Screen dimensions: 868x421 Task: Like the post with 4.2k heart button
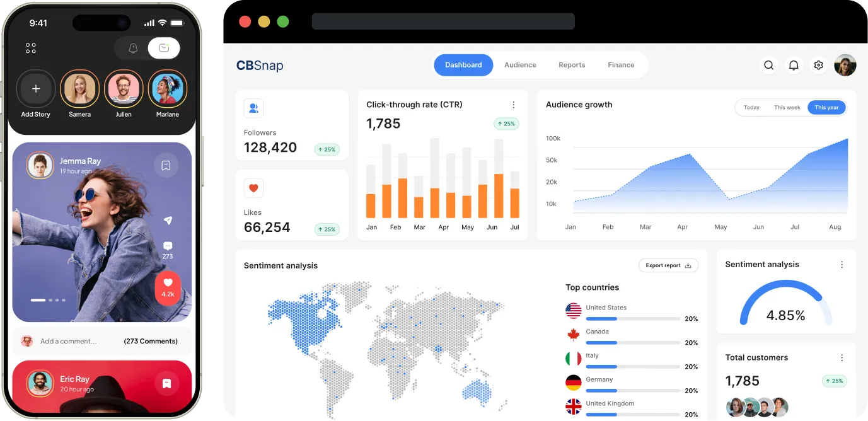168,288
